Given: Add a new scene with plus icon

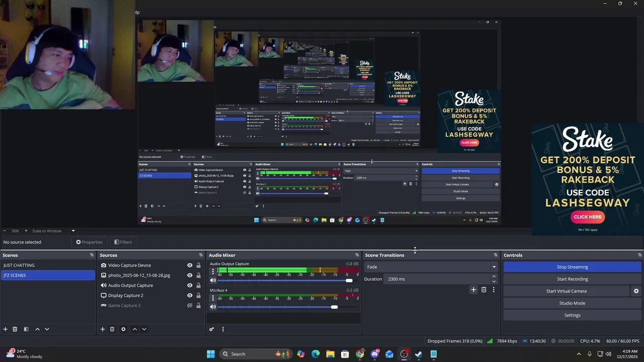Looking at the screenshot, I should click(6, 329).
